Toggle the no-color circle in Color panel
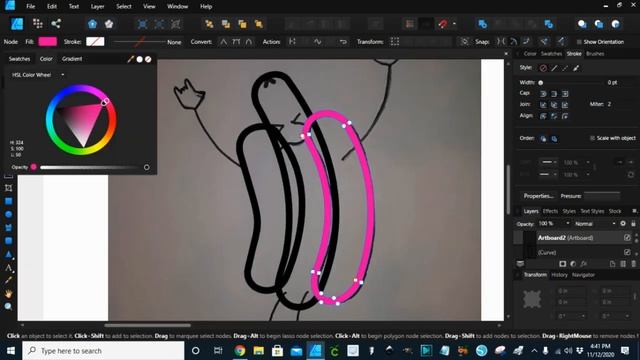Screen dimensions: 640x360 coord(148,59)
